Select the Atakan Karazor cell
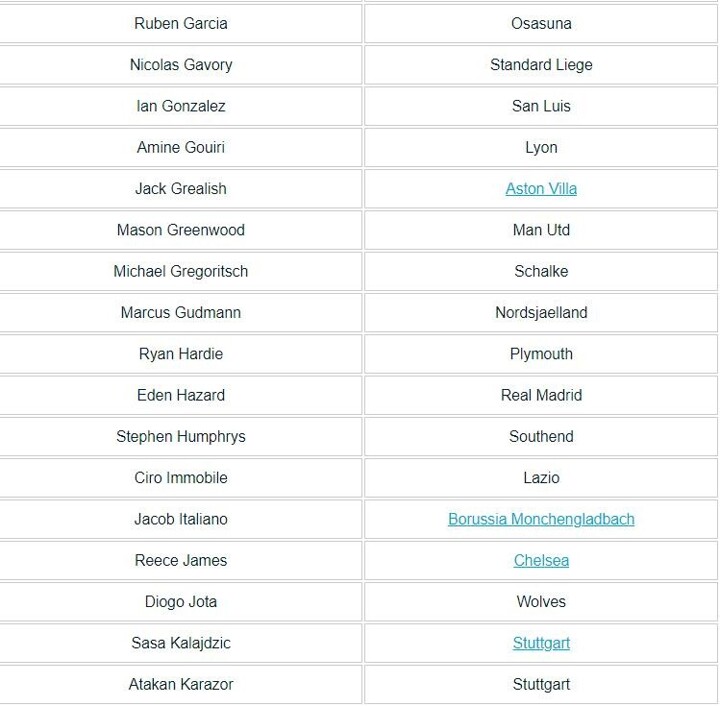 (x=181, y=685)
